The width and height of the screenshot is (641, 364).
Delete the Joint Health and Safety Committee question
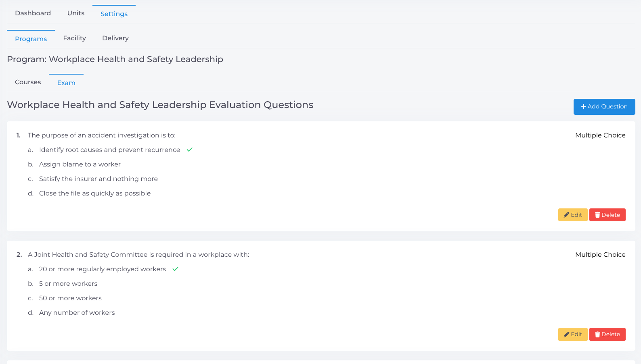pyautogui.click(x=607, y=334)
